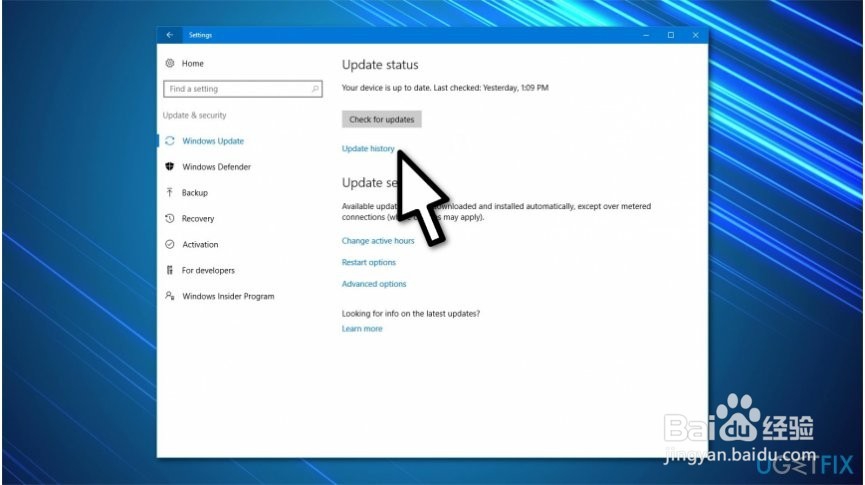Screen dimensions: 865x485
Task: Click the Windows Insider Program person icon
Action: [x=170, y=296]
